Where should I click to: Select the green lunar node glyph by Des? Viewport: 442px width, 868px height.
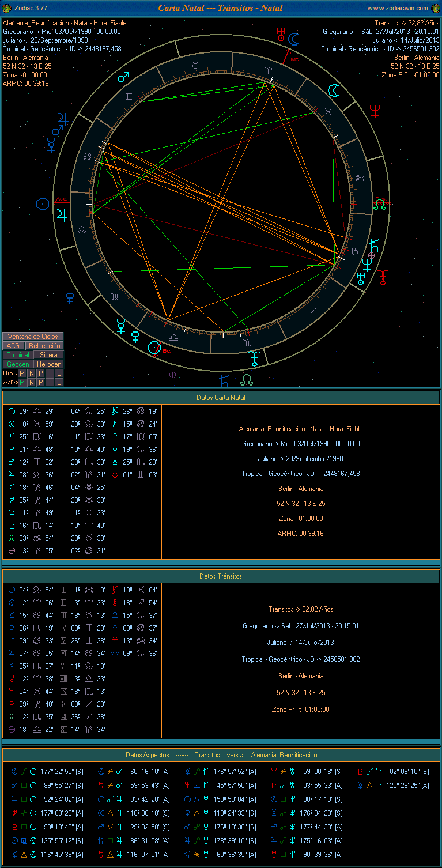coord(379,203)
